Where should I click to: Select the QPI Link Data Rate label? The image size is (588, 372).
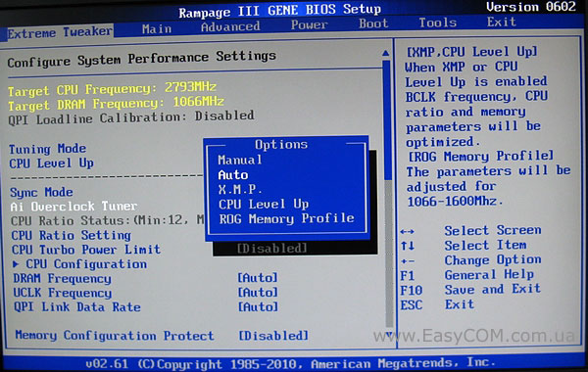coord(77,307)
